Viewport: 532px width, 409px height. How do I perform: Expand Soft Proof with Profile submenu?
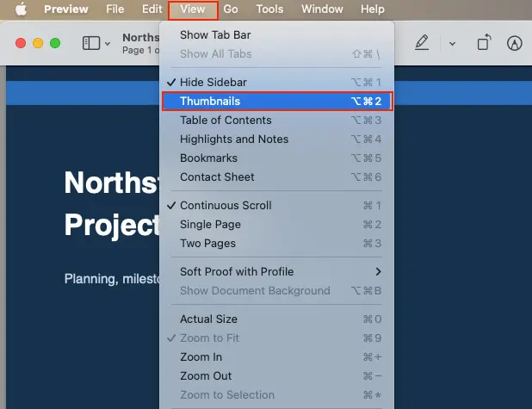pos(276,272)
